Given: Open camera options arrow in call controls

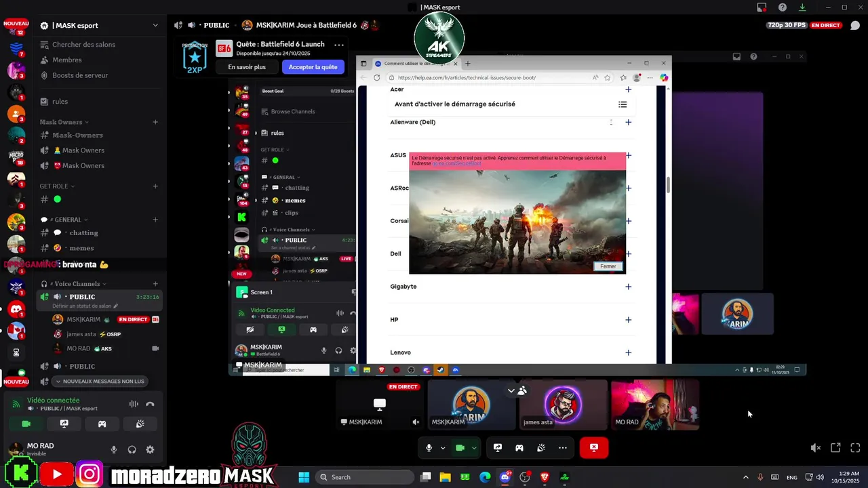Looking at the screenshot, I should (474, 448).
